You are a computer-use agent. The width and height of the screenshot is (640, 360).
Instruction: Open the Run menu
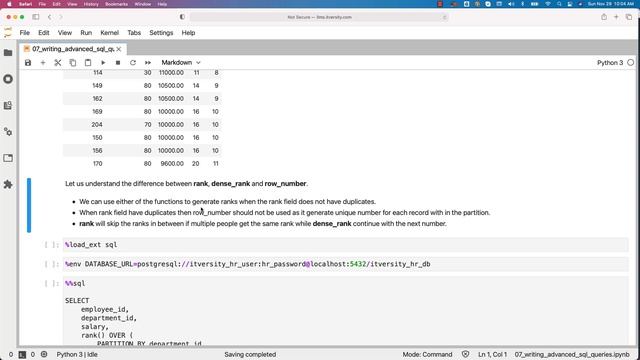86,33
